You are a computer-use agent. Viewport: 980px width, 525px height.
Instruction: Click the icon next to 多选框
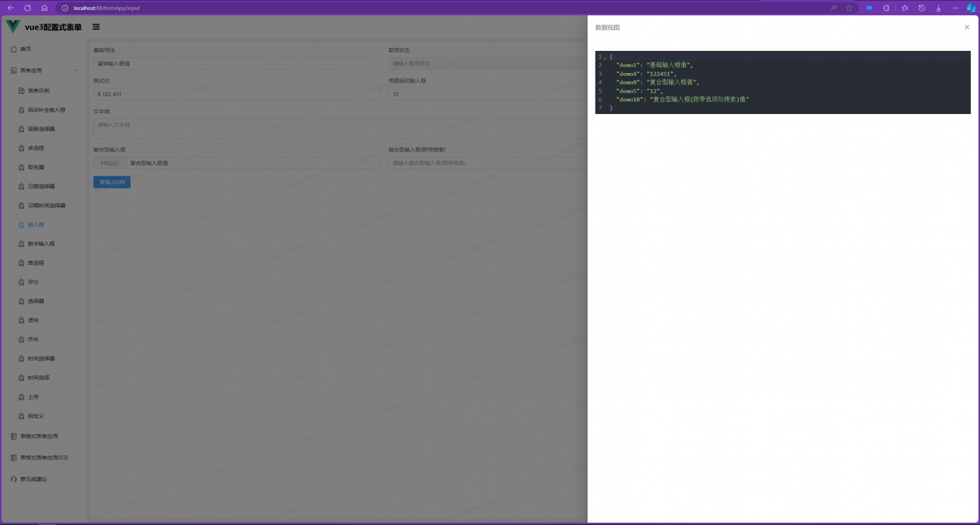click(22, 148)
